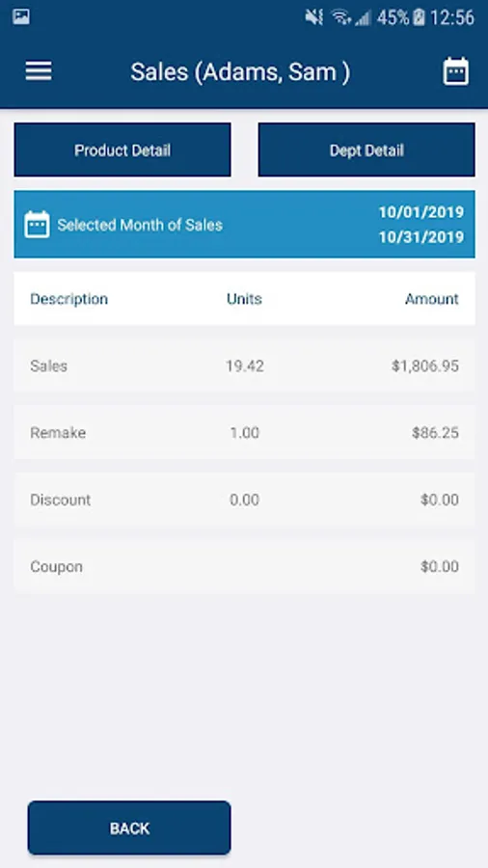Viewport: 488px width, 868px height.
Task: Tap the picture notification icon in status bar
Action: (x=21, y=16)
